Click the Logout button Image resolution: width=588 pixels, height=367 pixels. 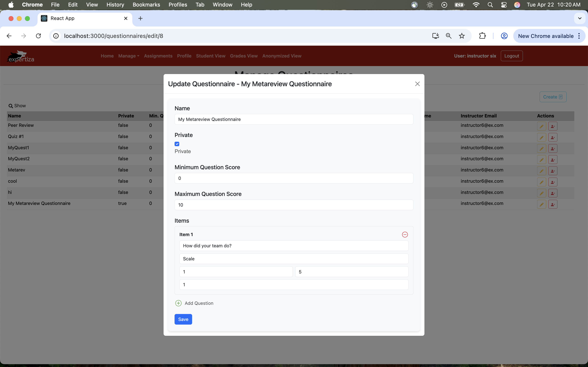point(511,56)
